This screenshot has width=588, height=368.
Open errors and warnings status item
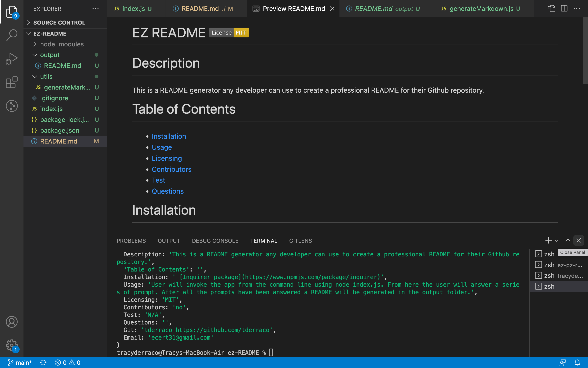tap(68, 363)
